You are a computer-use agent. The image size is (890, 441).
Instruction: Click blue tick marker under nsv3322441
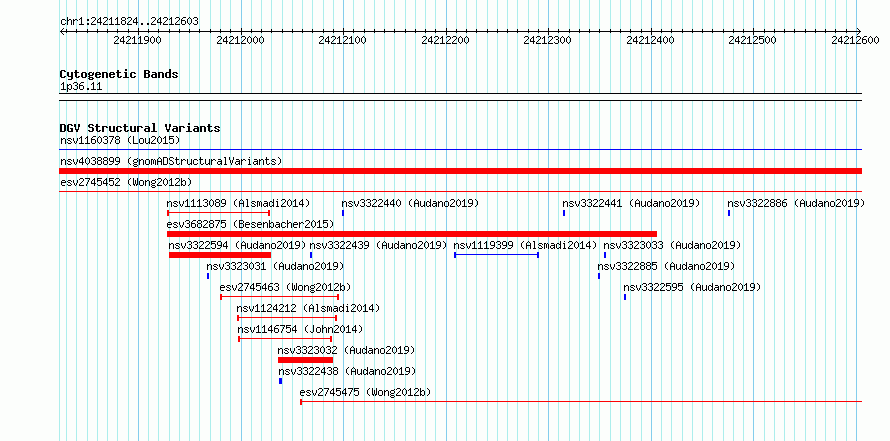564,213
